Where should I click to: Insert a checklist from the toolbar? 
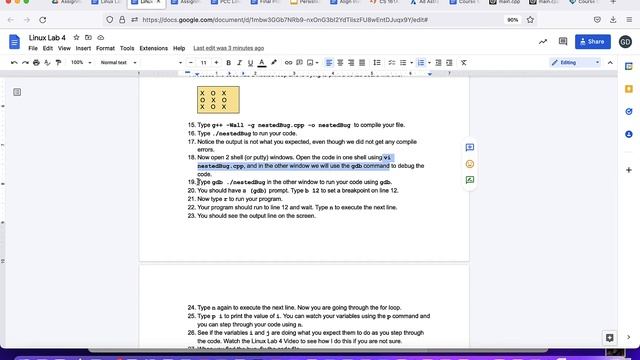click(391, 62)
